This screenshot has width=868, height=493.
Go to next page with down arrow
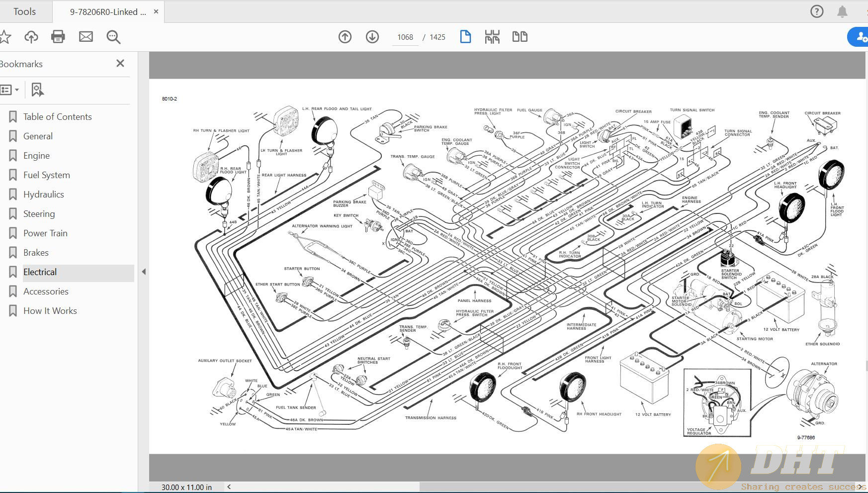pyautogui.click(x=372, y=37)
